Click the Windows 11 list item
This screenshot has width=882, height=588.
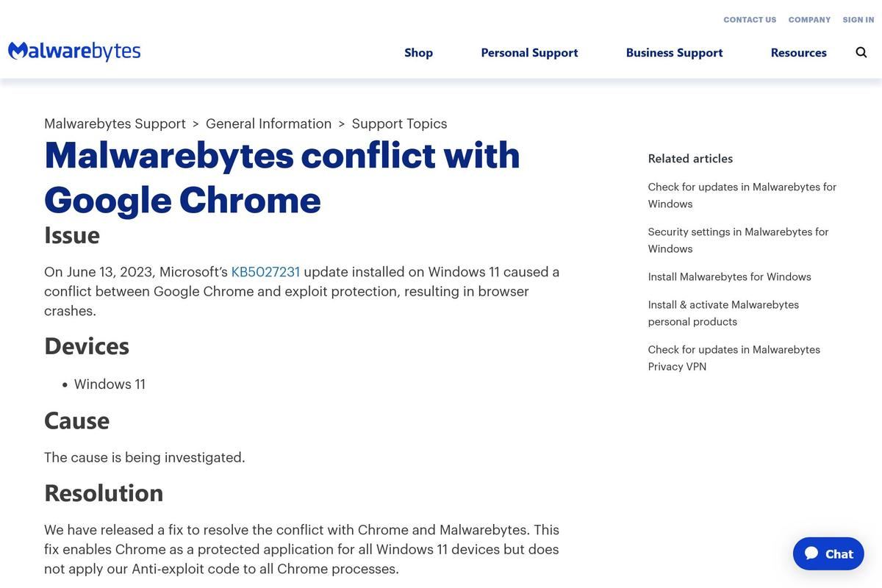[110, 384]
